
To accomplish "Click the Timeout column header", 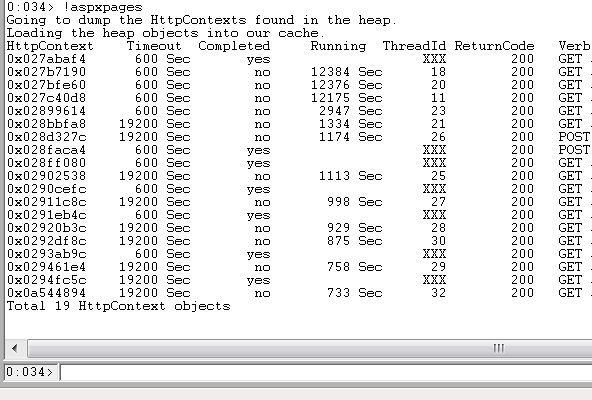I will pos(154,46).
